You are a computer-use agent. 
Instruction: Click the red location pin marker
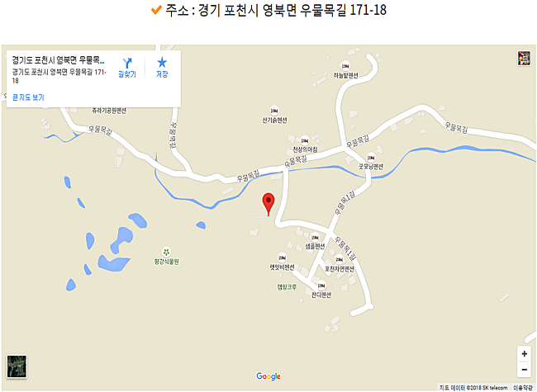pos(268,204)
